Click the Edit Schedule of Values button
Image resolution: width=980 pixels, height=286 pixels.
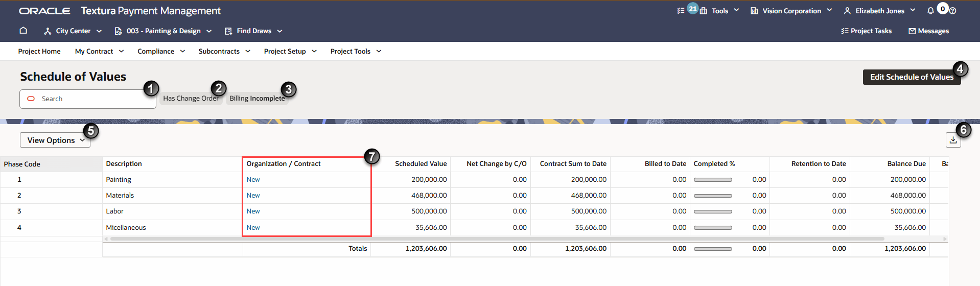912,77
